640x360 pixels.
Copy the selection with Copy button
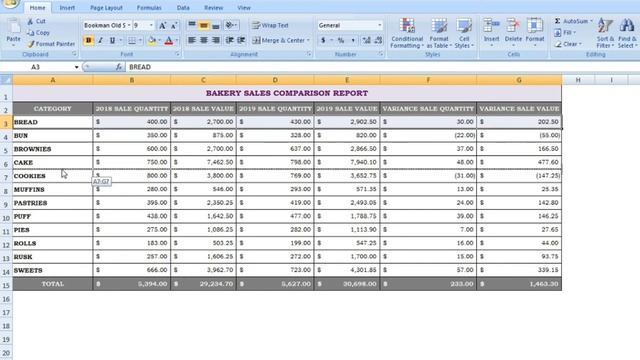click(38, 33)
